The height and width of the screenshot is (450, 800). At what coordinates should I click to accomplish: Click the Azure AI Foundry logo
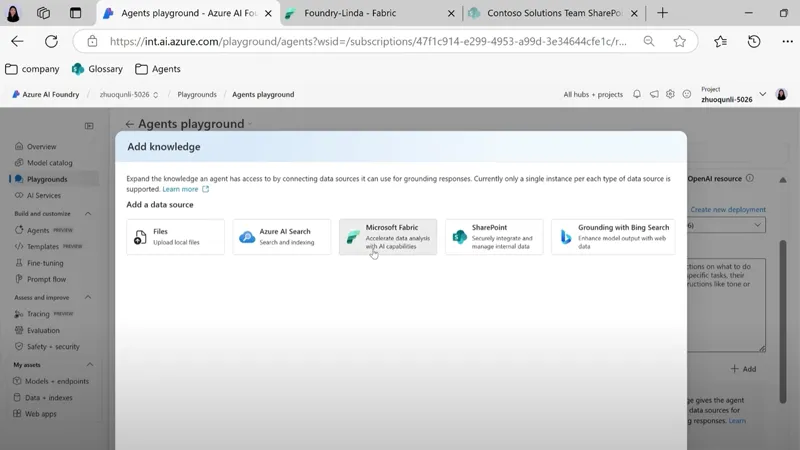pyautogui.click(x=45, y=94)
